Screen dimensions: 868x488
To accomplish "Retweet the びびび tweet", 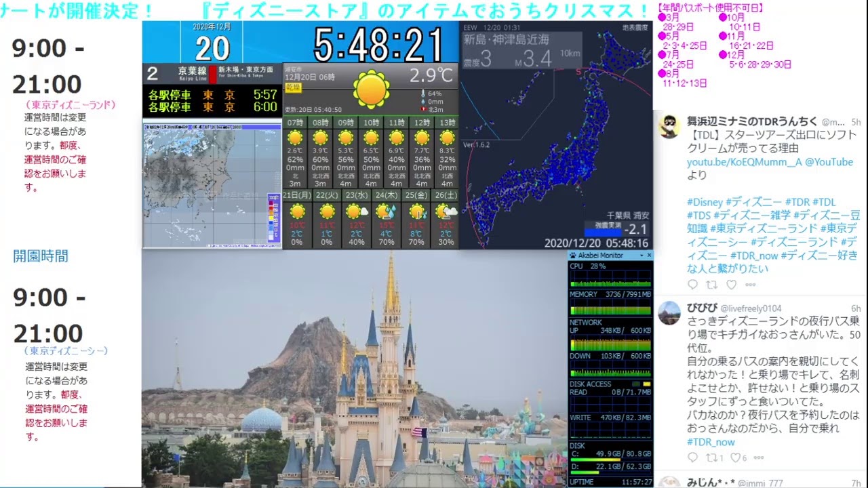I will pos(712,458).
